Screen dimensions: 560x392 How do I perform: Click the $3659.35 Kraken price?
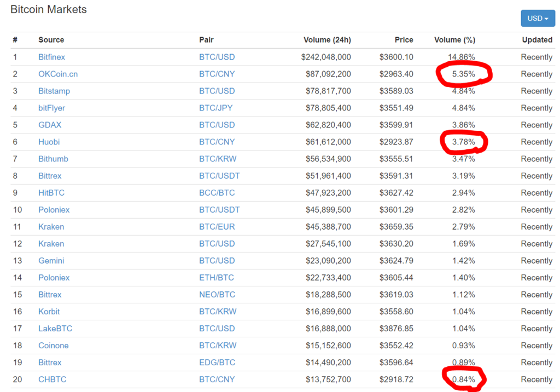[x=396, y=227]
